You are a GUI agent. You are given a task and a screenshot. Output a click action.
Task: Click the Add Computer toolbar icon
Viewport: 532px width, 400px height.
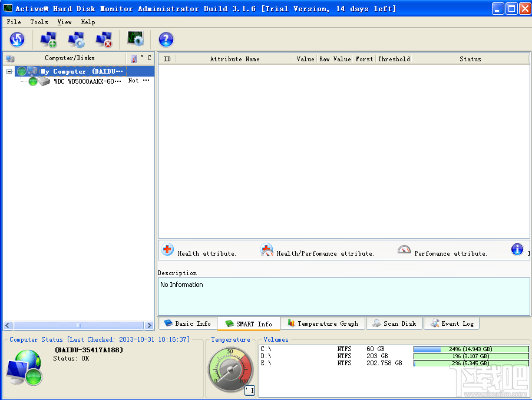tap(48, 40)
